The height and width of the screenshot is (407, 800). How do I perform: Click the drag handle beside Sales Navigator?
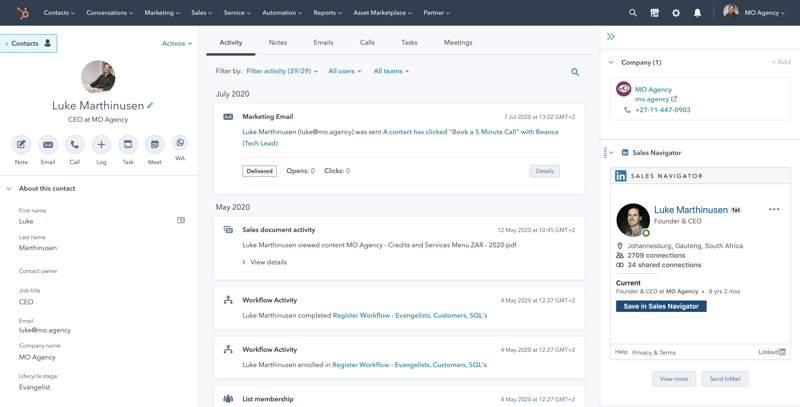point(605,152)
